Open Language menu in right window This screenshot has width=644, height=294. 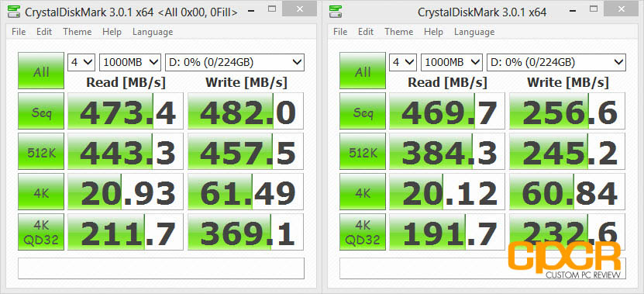pyautogui.click(x=474, y=32)
